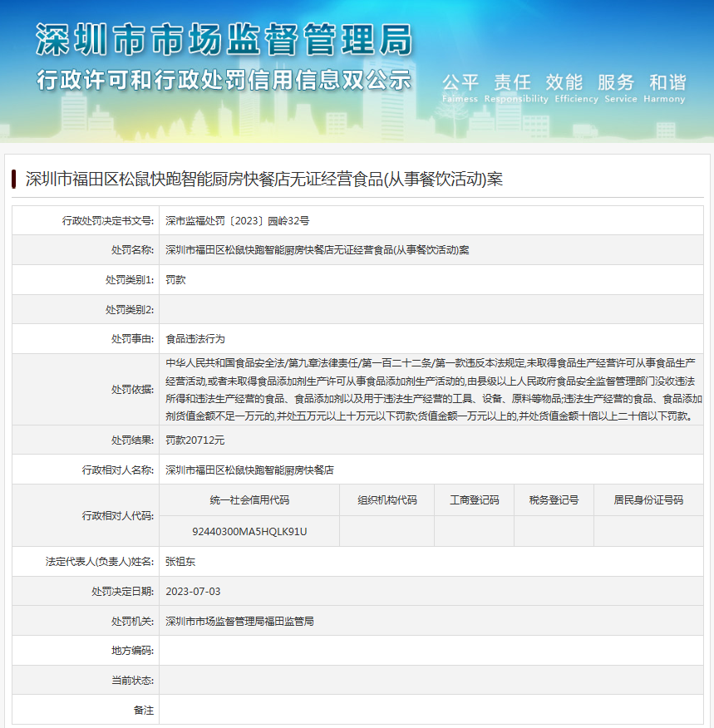Click the 居民身份证号码 column header
The width and height of the screenshot is (714, 728).
pyautogui.click(x=648, y=500)
